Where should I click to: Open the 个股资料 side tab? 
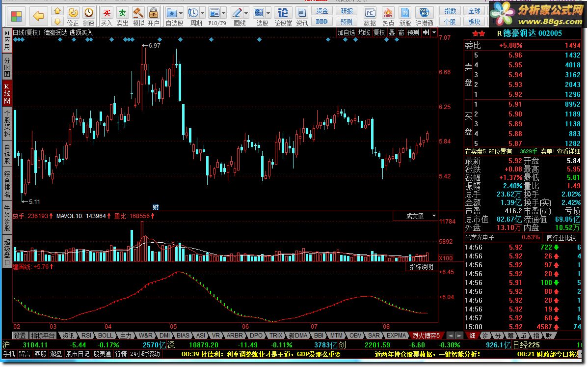pyautogui.click(x=7, y=123)
